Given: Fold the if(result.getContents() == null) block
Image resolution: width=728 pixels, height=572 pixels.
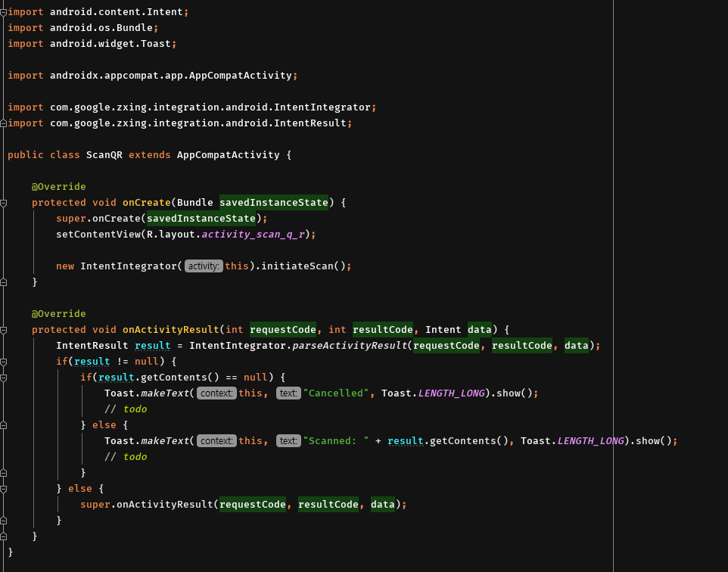Looking at the screenshot, I should [x=3, y=378].
